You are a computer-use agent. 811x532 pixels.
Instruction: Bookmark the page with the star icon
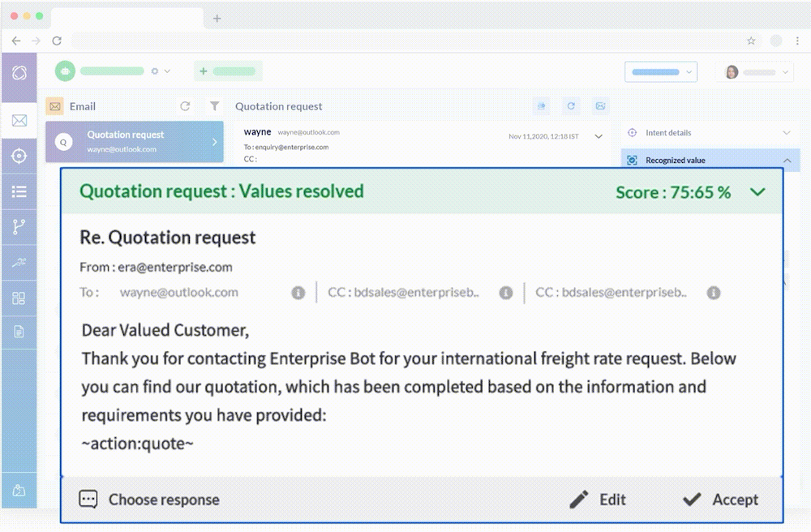pyautogui.click(x=751, y=41)
